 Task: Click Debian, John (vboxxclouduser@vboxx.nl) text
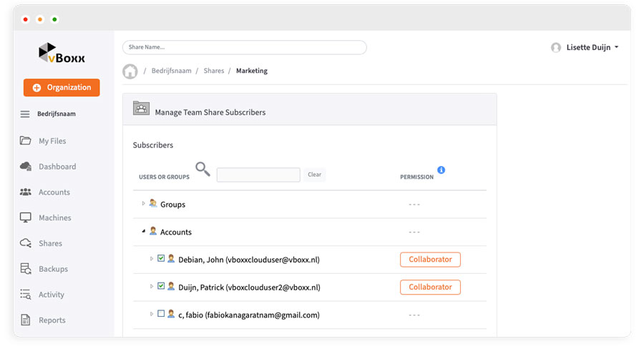(x=249, y=260)
